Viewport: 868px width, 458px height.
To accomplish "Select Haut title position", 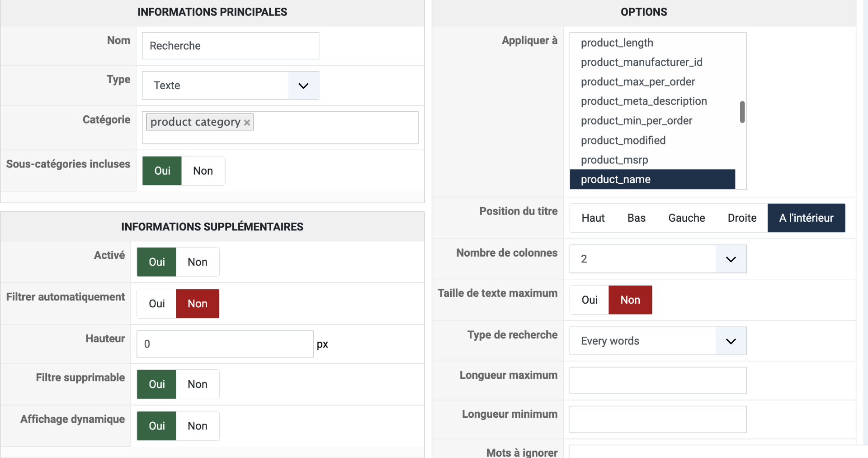I will click(x=593, y=218).
